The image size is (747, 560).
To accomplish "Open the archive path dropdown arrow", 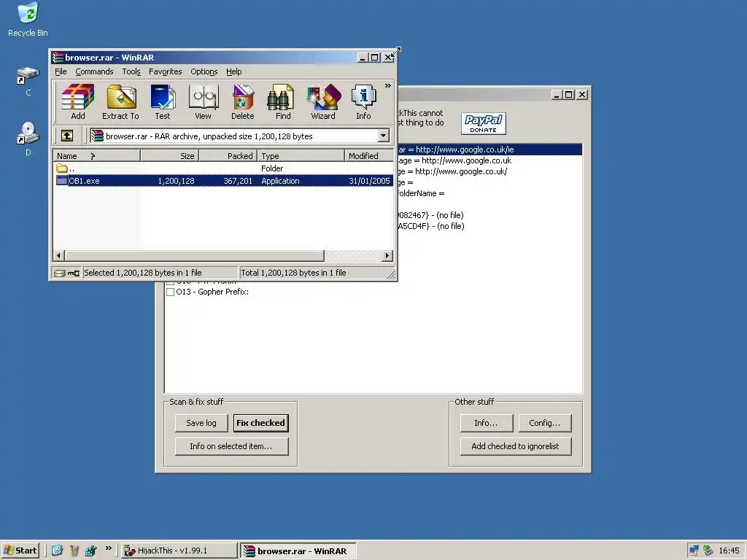I will click(384, 136).
